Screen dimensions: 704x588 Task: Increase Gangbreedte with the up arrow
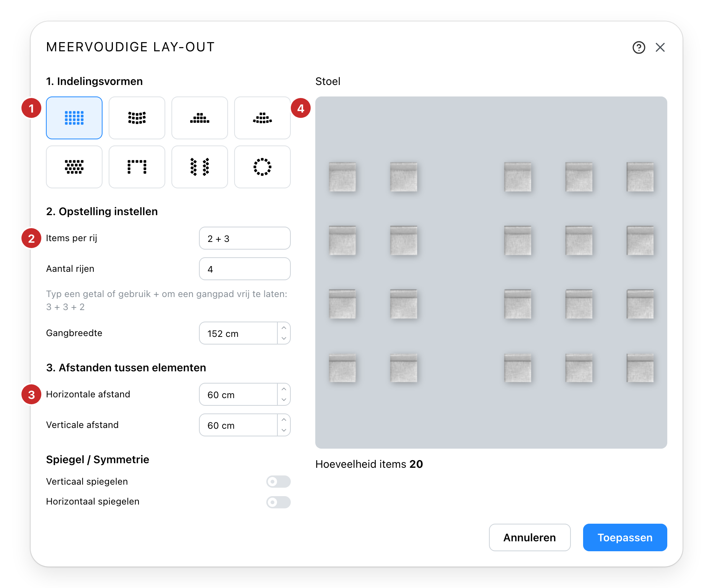[284, 328]
